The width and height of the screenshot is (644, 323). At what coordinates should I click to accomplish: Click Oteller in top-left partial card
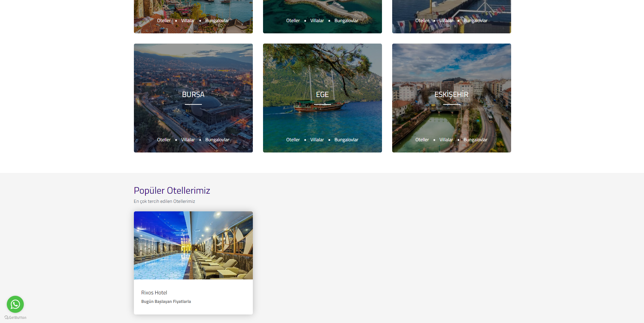point(164,21)
